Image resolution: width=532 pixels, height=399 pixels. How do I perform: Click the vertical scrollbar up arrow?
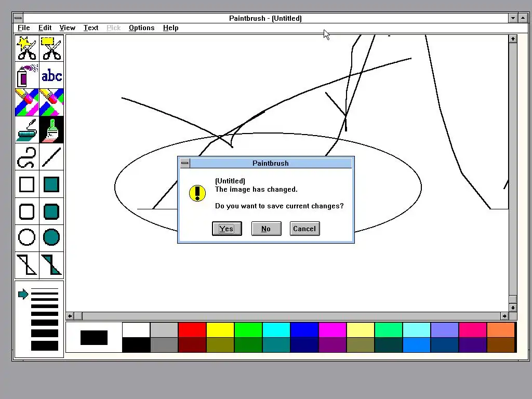tap(513, 38)
